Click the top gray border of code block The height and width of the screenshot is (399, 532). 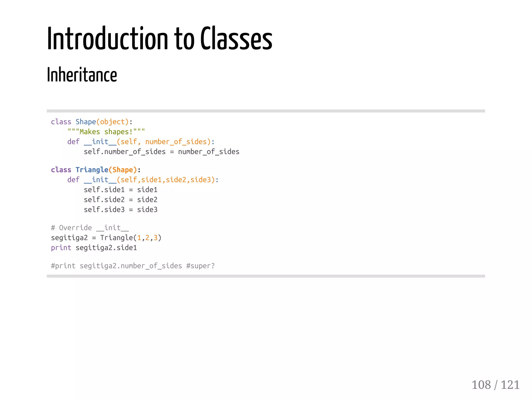click(265, 111)
